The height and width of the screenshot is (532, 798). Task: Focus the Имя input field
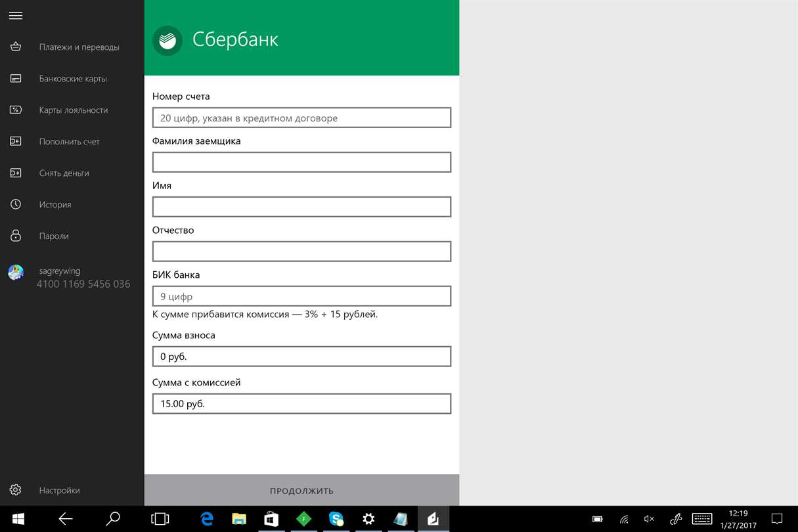(x=301, y=207)
